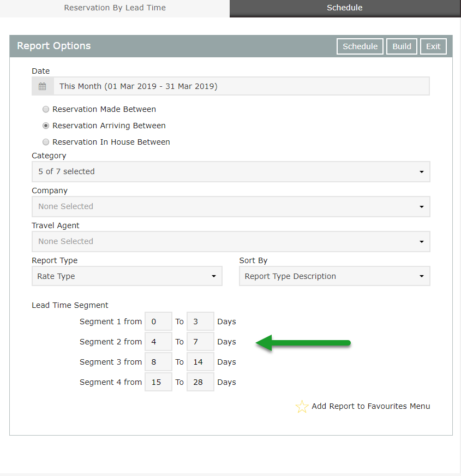Click the Build button
This screenshot has height=476, width=461.
(x=402, y=46)
